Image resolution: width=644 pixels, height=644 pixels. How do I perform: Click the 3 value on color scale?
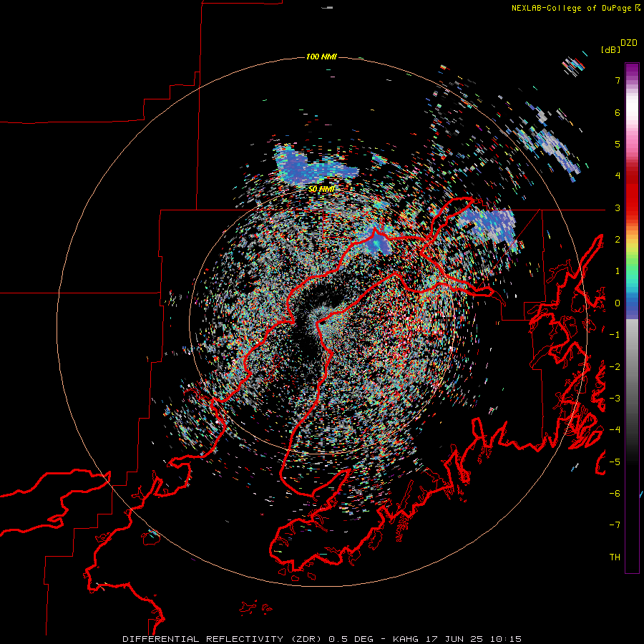point(618,208)
